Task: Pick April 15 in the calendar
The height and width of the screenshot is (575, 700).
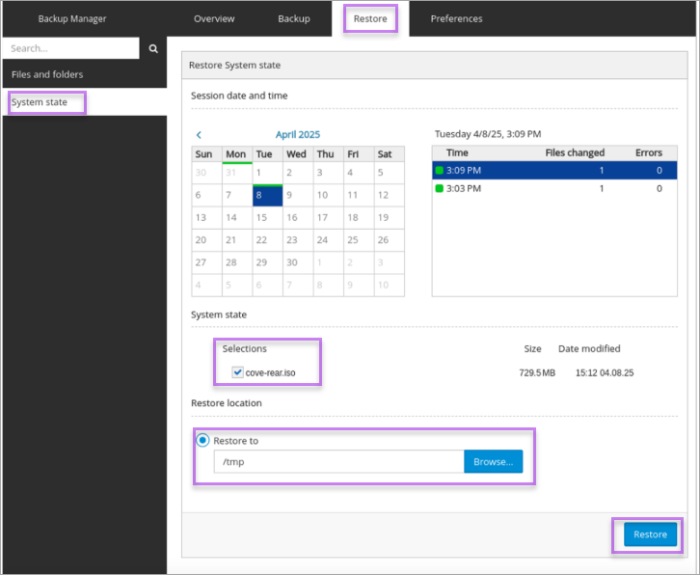Action: (266, 217)
